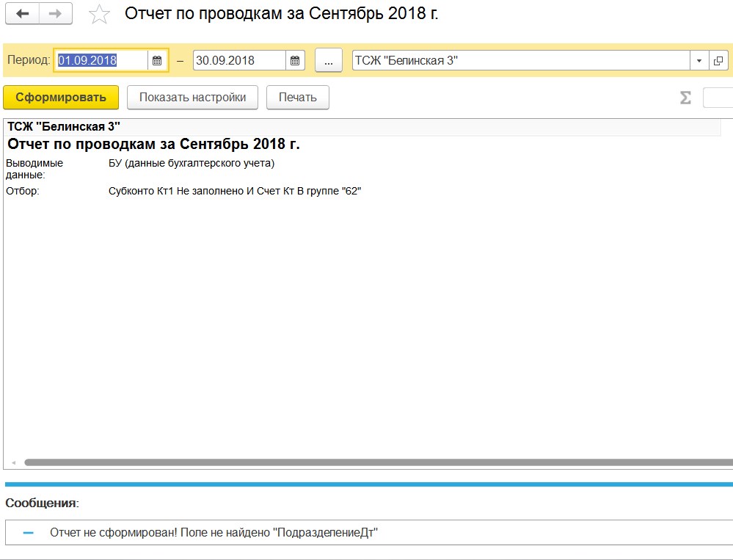Open calendar for end date 30.09.2018
This screenshot has height=560, width=733.
pyautogui.click(x=294, y=61)
